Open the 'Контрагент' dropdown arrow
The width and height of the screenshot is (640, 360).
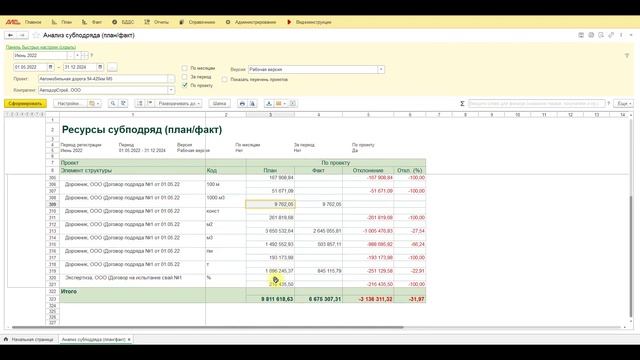pyautogui.click(x=171, y=90)
